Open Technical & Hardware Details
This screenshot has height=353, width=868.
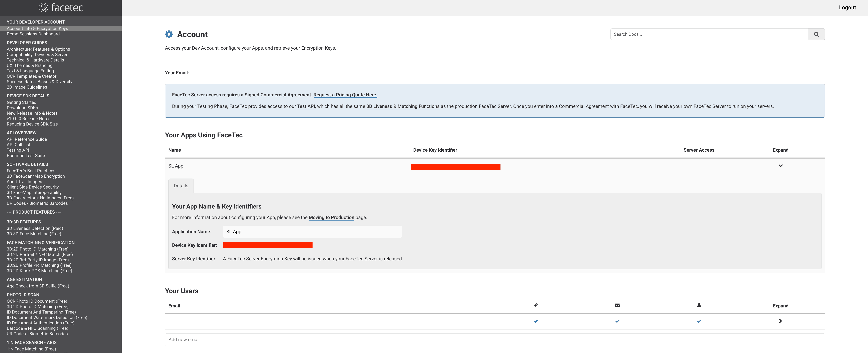tap(35, 60)
